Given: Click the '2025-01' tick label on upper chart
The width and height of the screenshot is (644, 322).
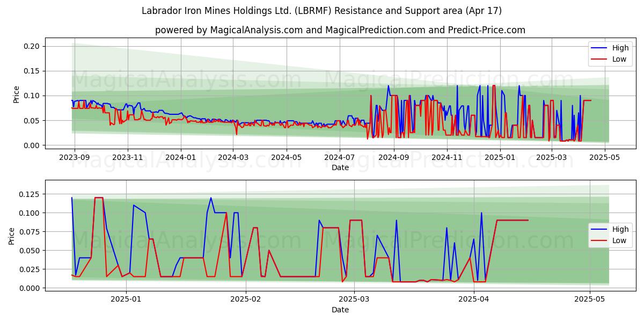Looking at the screenshot, I should click(500, 157).
